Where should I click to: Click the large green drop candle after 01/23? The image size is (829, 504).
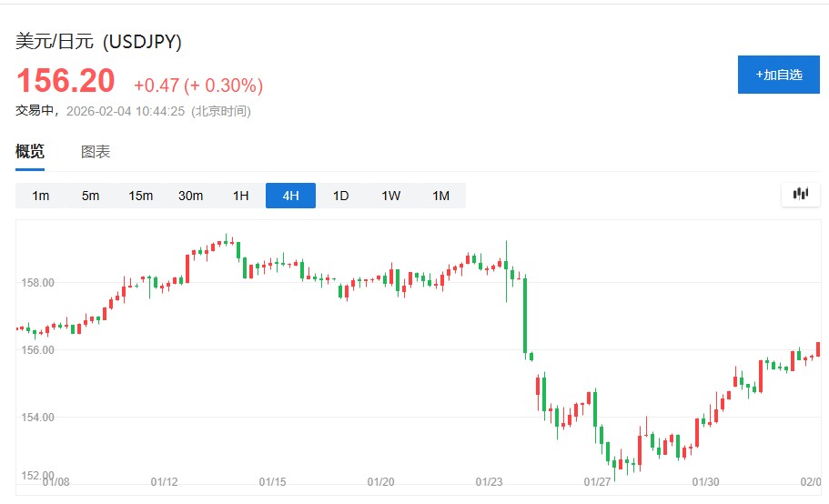tap(525, 315)
